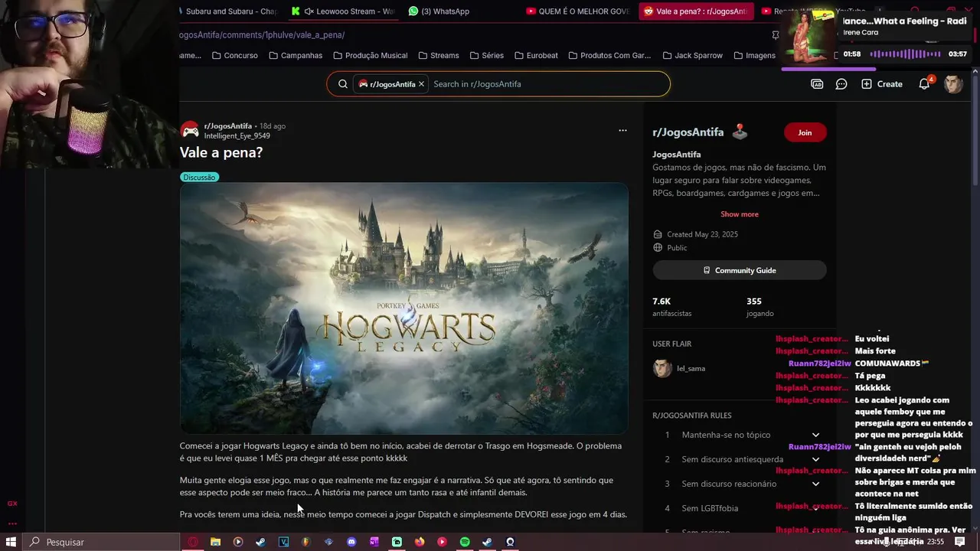Open Firefox from the taskbar

point(420,542)
